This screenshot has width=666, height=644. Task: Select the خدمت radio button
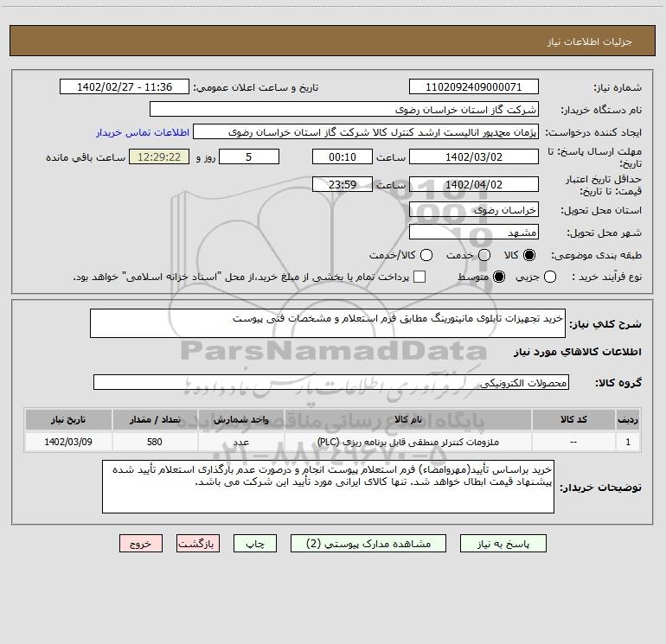pos(484,255)
